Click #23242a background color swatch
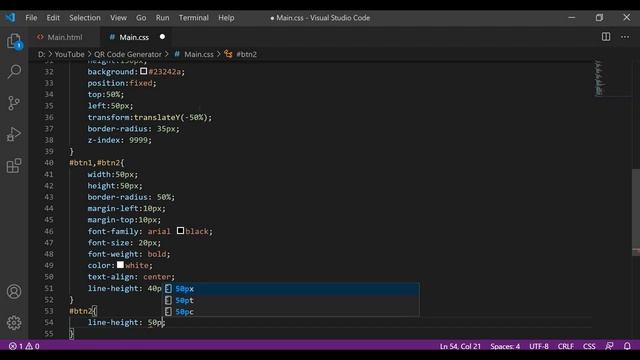 (144, 71)
